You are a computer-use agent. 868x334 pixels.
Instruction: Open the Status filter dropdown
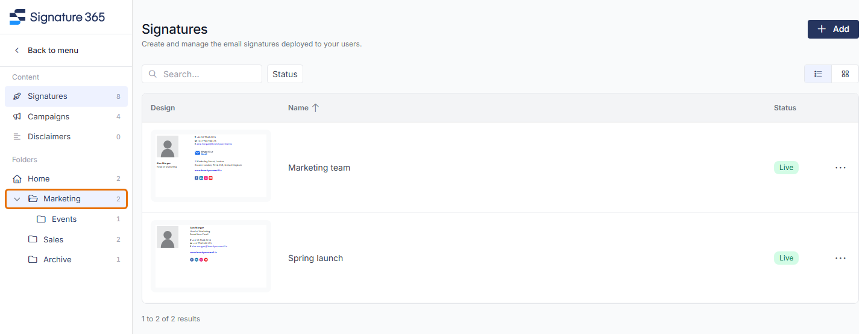point(285,74)
